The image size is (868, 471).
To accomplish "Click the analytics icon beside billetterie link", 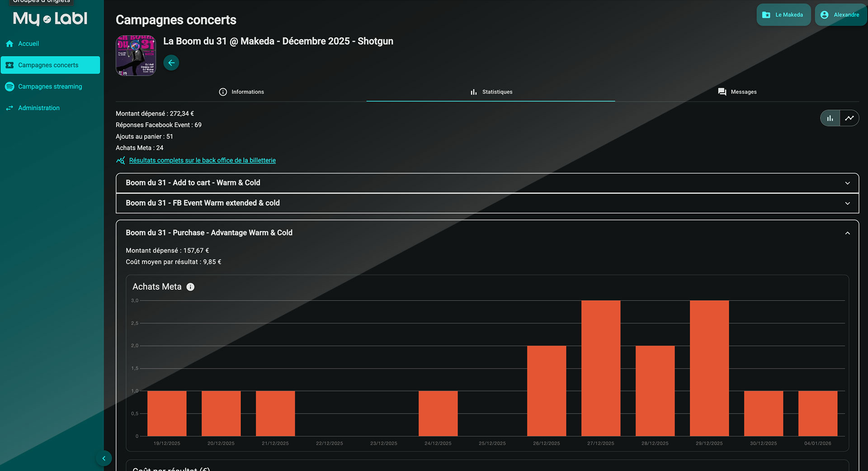I will pos(120,161).
